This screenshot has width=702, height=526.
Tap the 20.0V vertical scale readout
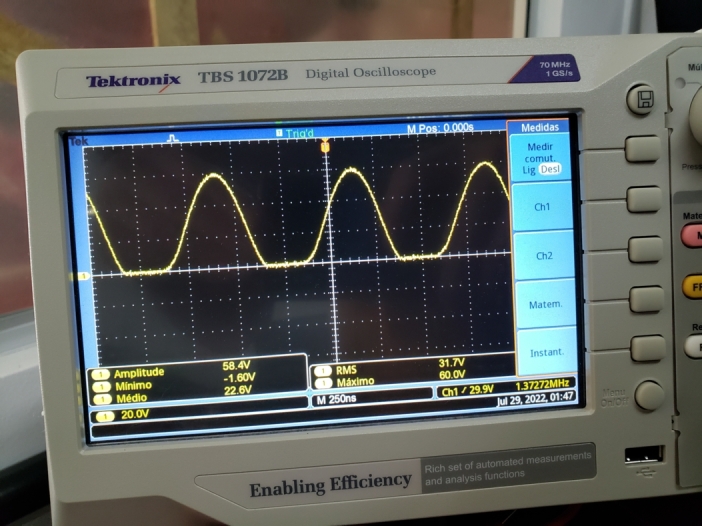pos(135,415)
